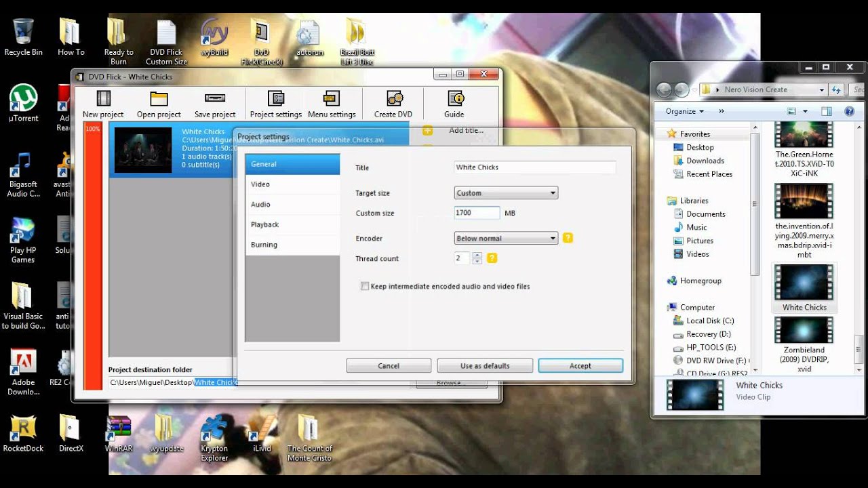This screenshot has width=868, height=488.
Task: Open the DVD Flick Custom Size file
Action: pos(166,42)
